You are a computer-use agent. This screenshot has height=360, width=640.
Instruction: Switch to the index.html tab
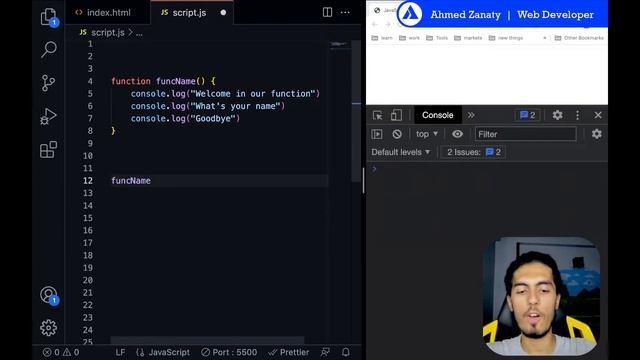click(103, 13)
